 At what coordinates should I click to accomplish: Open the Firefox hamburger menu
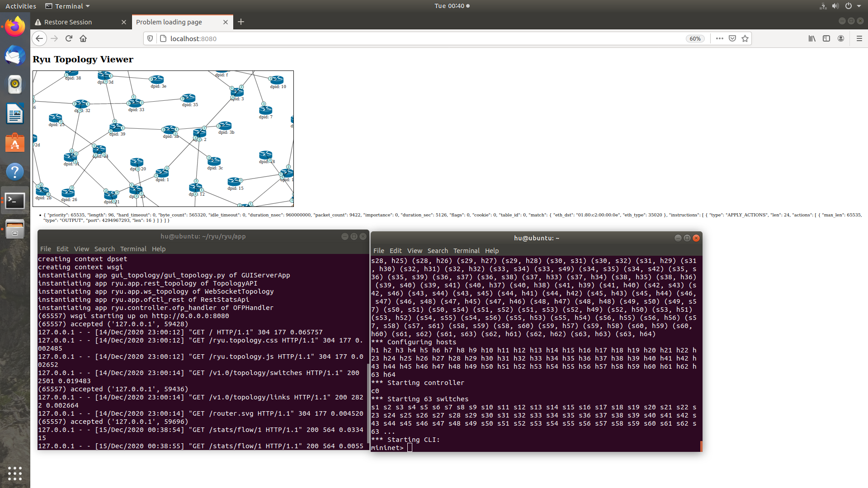click(x=859, y=38)
